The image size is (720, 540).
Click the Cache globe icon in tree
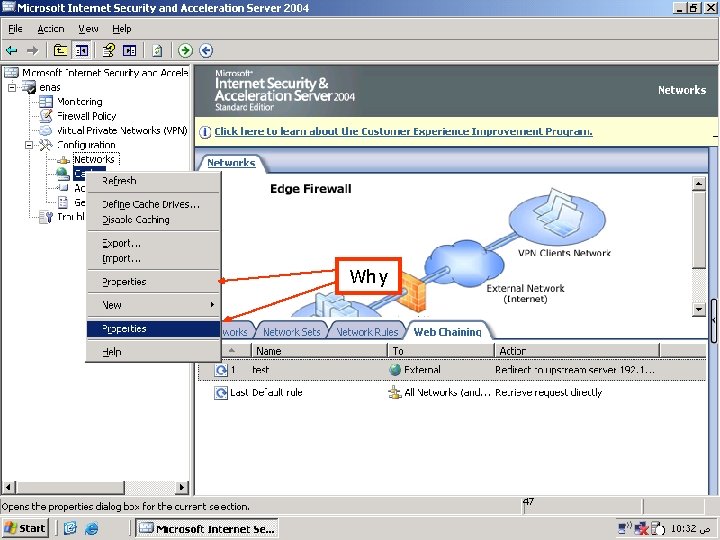click(62, 174)
